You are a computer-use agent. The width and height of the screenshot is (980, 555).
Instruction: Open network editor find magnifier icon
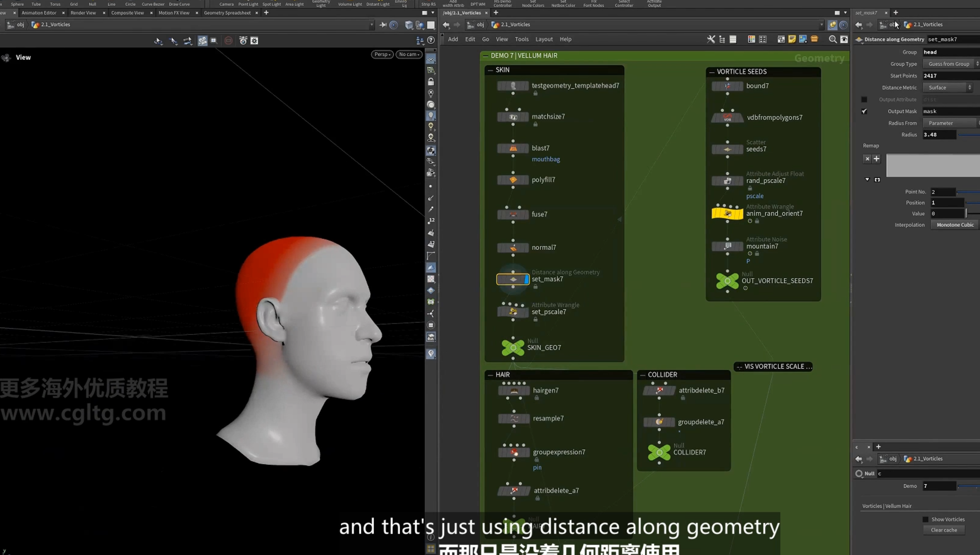(x=833, y=39)
